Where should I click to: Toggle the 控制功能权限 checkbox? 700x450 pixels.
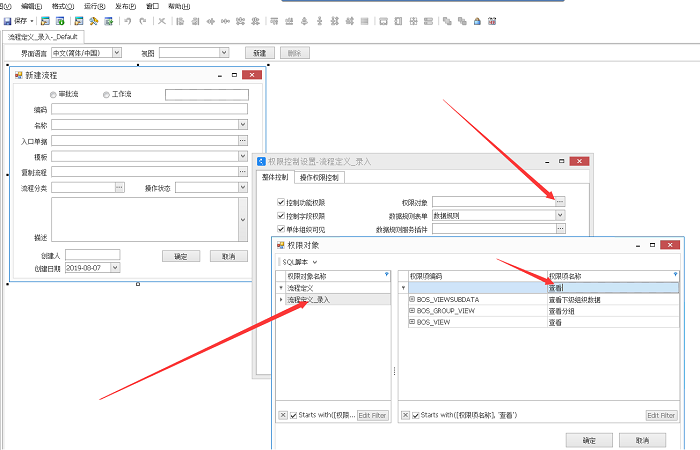point(282,202)
